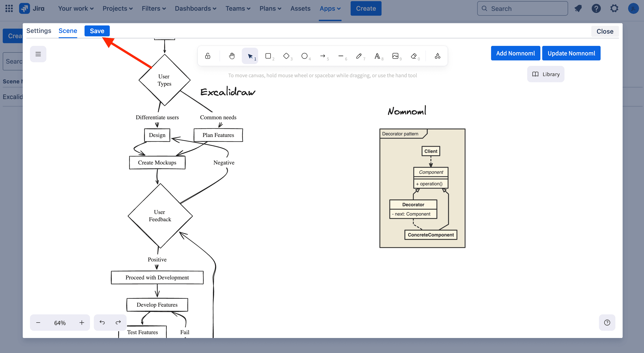
Task: Select the User Types diamond
Action: pyautogui.click(x=165, y=80)
